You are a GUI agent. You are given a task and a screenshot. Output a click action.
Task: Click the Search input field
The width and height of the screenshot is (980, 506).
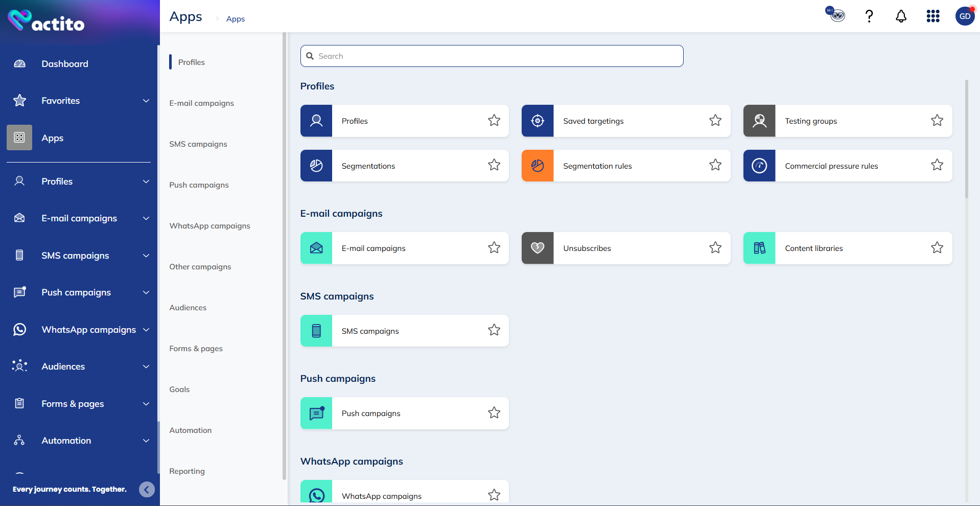pos(492,56)
